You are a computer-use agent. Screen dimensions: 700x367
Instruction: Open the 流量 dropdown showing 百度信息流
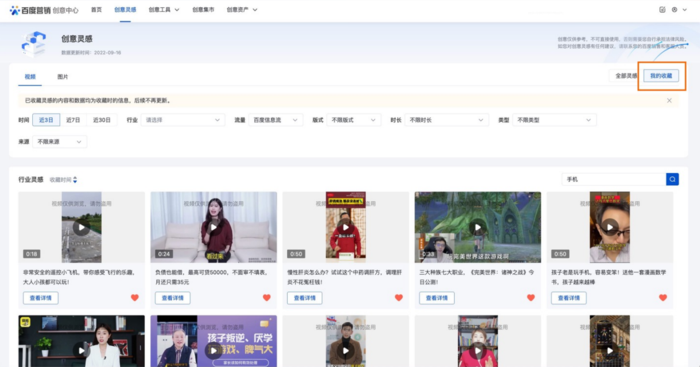click(x=275, y=120)
